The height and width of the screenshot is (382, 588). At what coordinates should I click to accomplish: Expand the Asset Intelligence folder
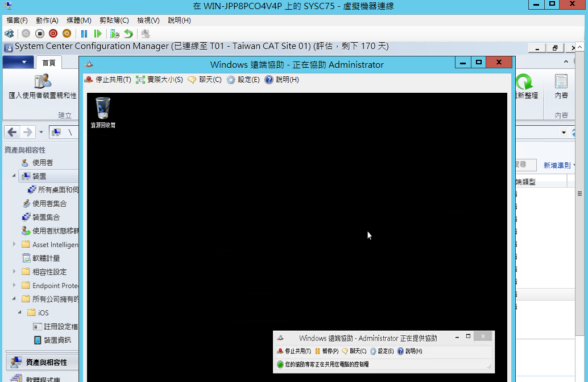[x=14, y=244]
